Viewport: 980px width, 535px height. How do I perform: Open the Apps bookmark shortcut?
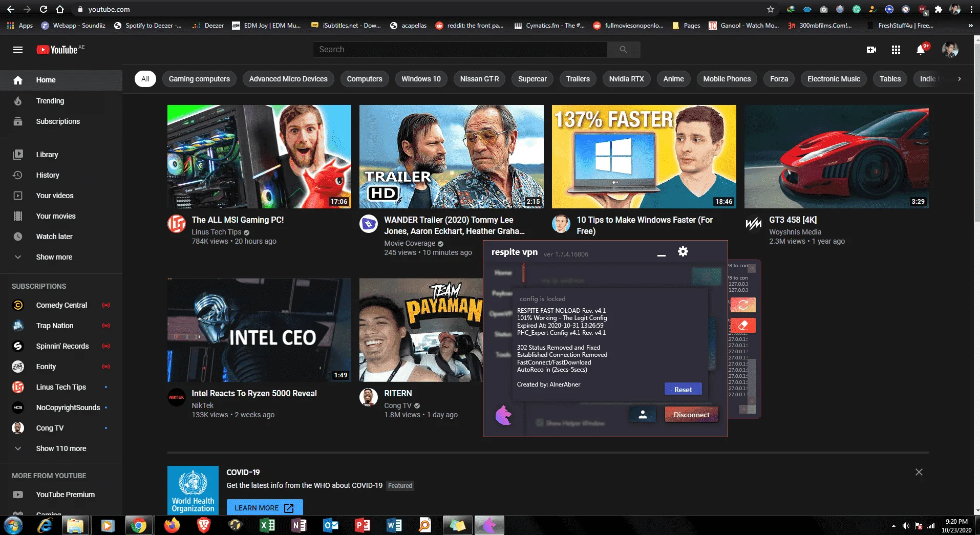click(20, 25)
